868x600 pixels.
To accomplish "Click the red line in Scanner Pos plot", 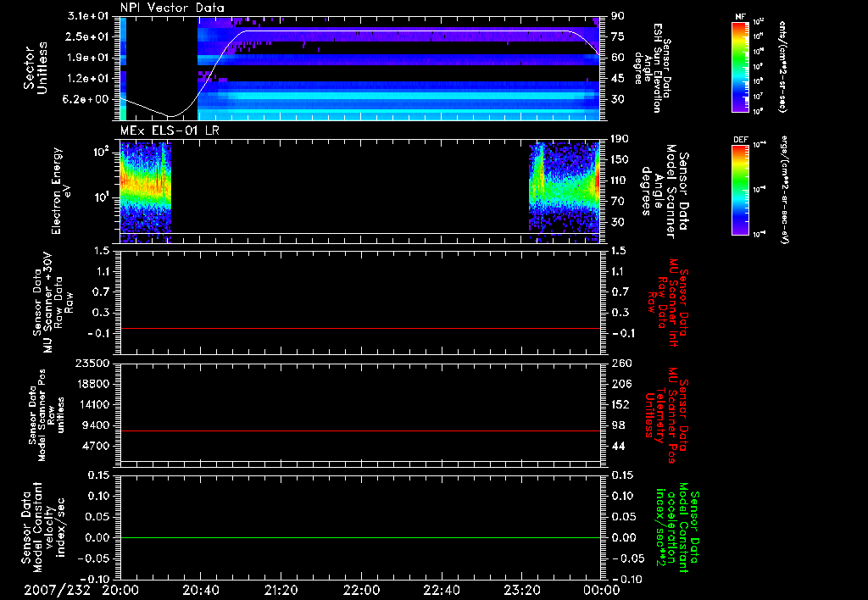I will click(x=359, y=431).
